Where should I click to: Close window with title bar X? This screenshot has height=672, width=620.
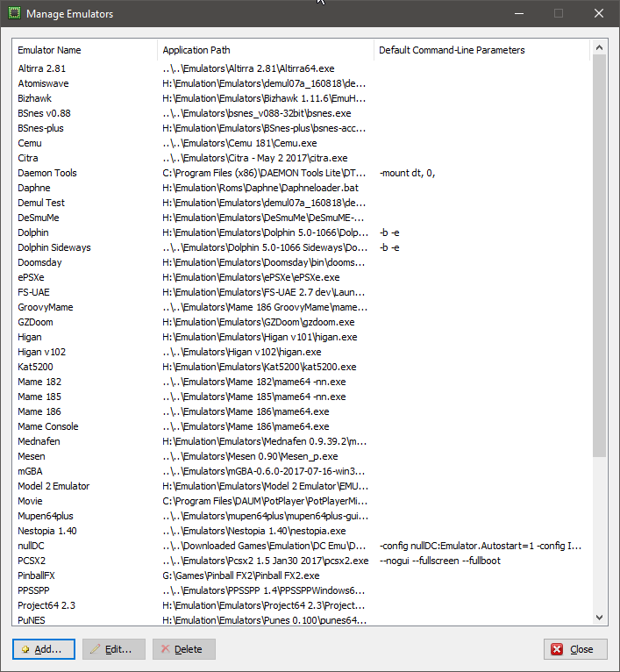(599, 13)
